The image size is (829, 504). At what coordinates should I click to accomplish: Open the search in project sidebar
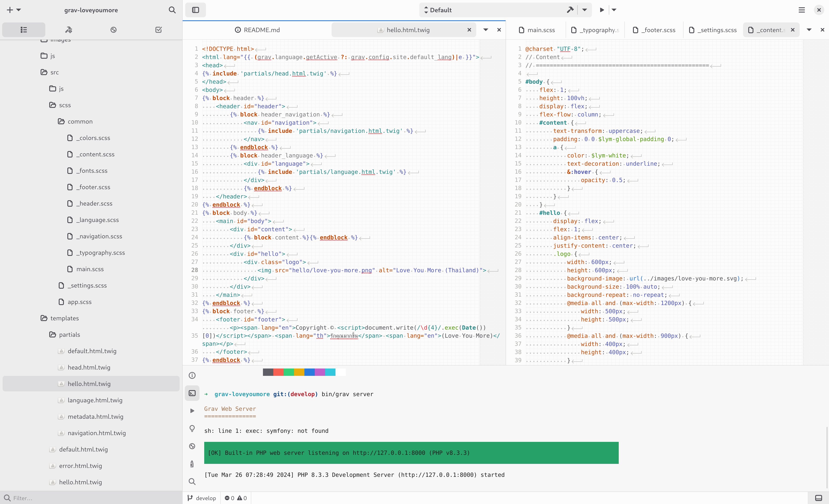pos(172,10)
